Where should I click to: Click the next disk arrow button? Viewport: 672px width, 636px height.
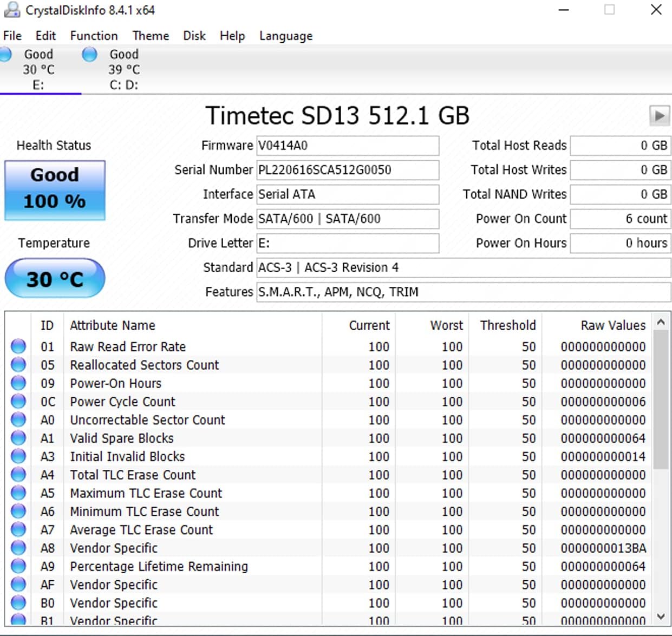(x=659, y=115)
